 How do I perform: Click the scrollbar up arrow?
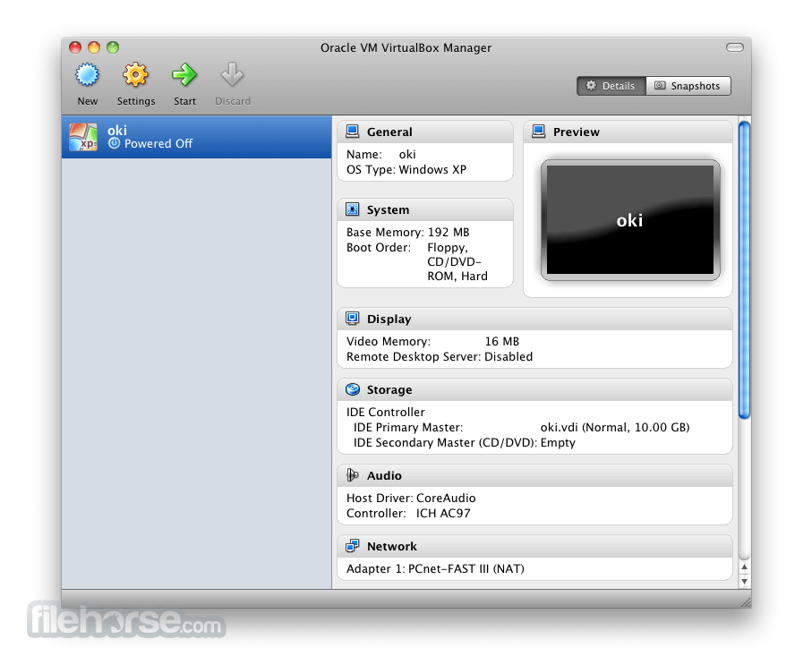[x=744, y=567]
